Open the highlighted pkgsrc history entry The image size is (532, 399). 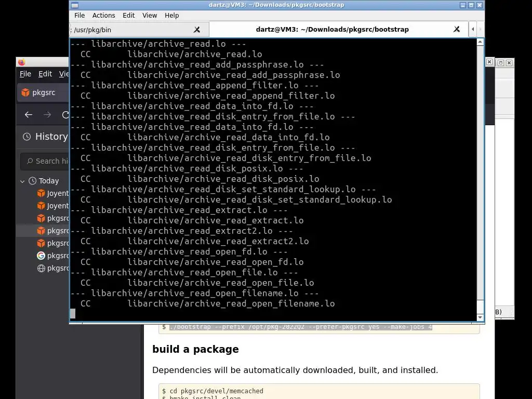click(52, 231)
